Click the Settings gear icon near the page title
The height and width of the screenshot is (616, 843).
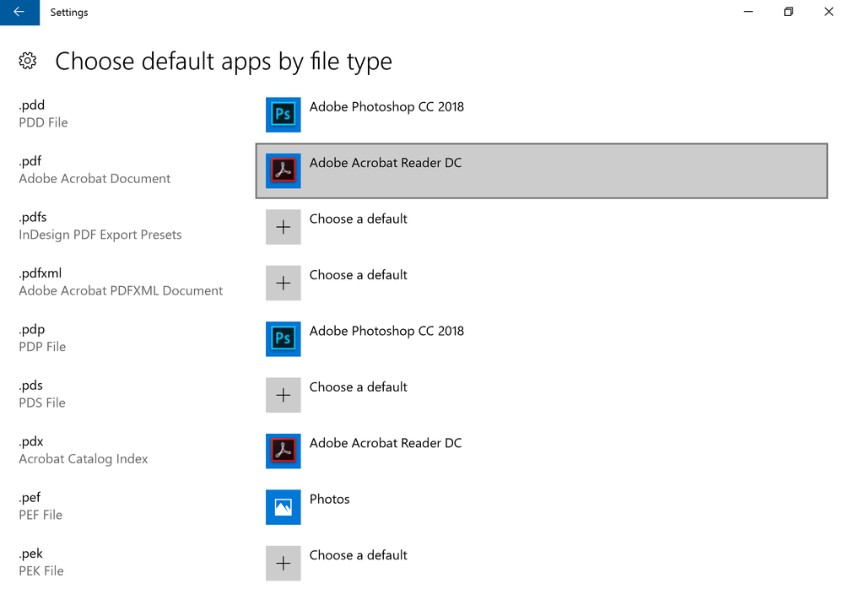pyautogui.click(x=27, y=61)
